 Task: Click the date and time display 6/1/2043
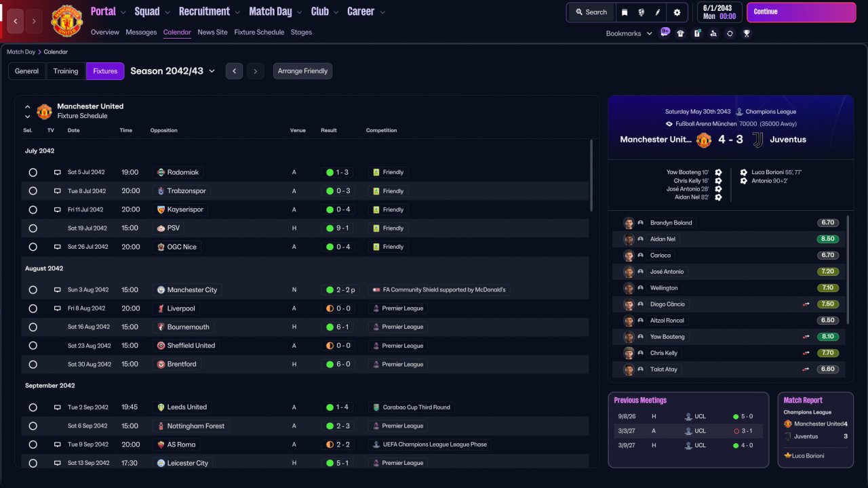pyautogui.click(x=719, y=12)
